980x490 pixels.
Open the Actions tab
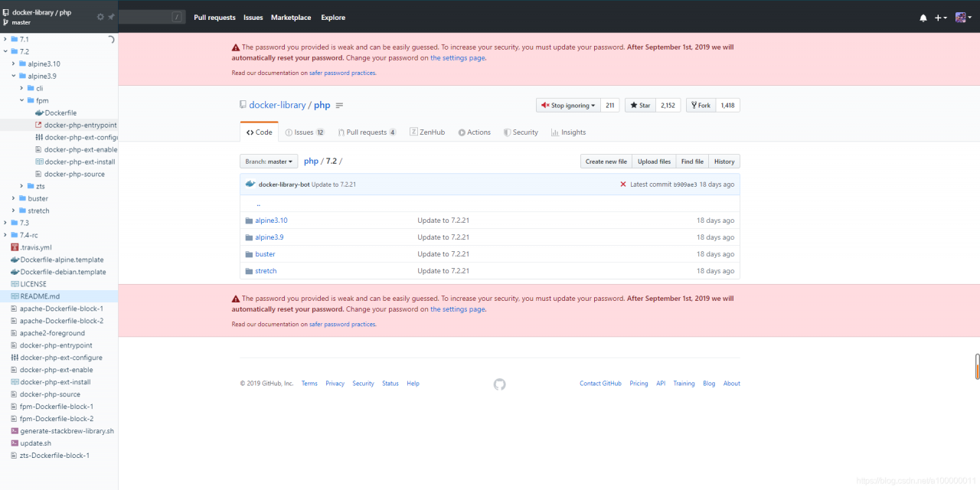click(x=475, y=132)
